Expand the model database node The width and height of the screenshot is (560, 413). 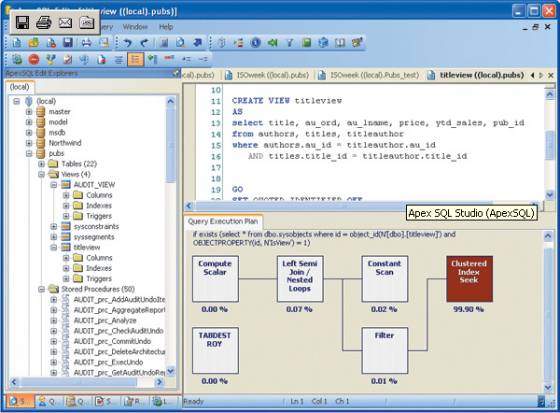29,122
